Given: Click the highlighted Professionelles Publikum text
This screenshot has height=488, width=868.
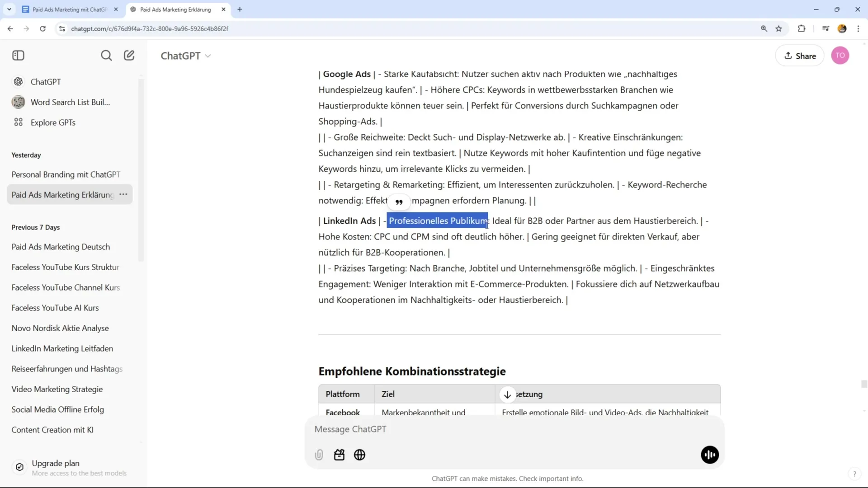Looking at the screenshot, I should point(438,221).
